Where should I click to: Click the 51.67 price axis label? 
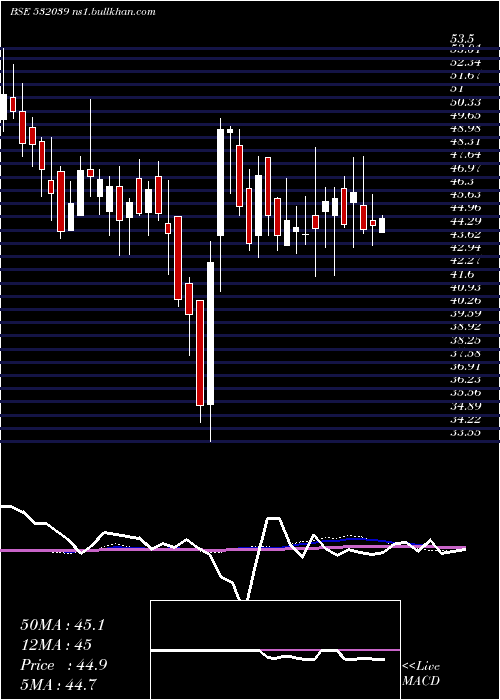pyautogui.click(x=466, y=75)
